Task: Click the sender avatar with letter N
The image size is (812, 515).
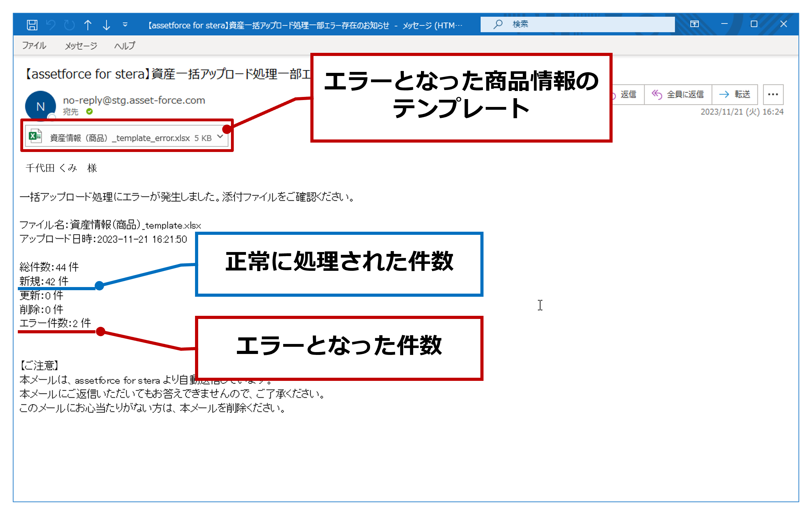Action: (x=40, y=106)
